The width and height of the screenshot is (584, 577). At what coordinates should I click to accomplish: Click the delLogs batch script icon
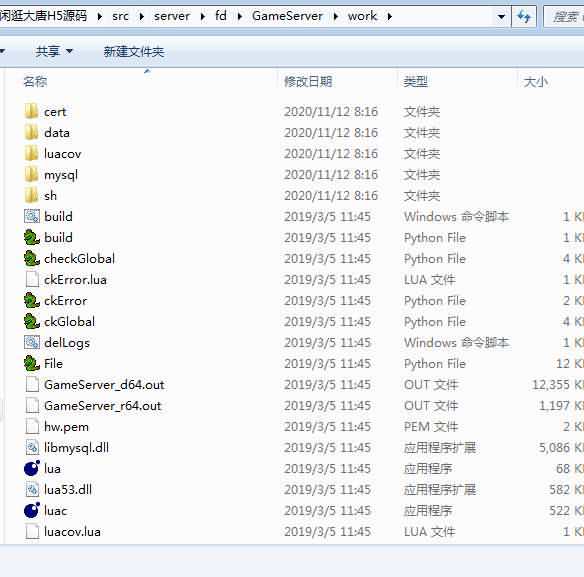click(x=32, y=342)
